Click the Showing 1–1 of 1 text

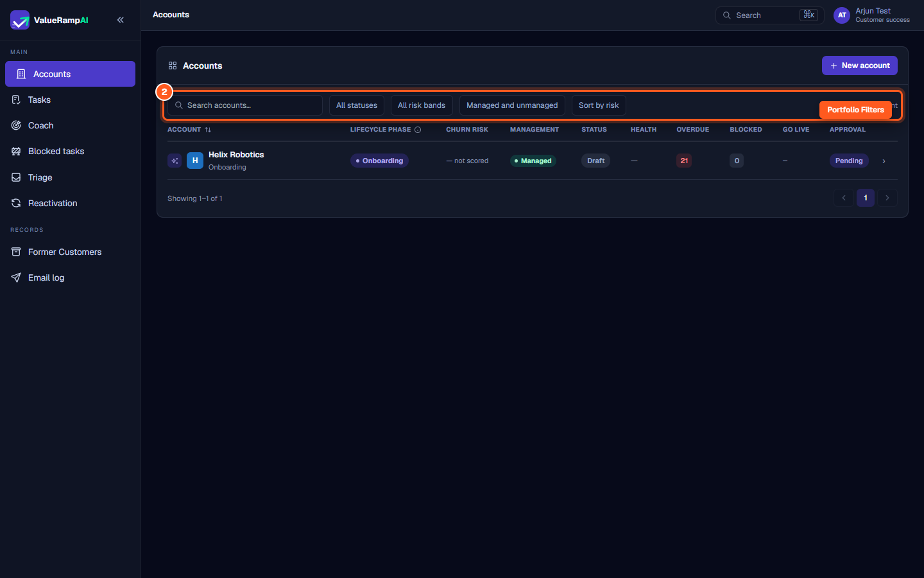(195, 198)
